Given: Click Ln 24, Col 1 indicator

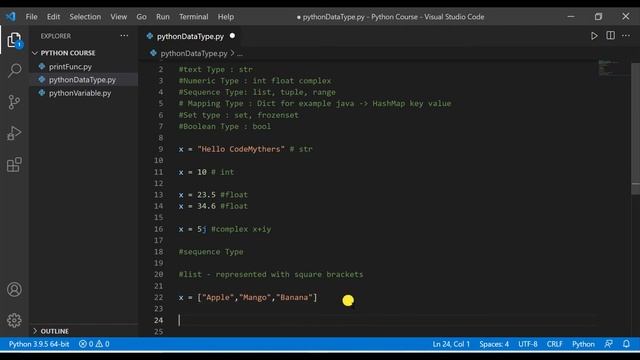Looking at the screenshot, I should (451, 344).
